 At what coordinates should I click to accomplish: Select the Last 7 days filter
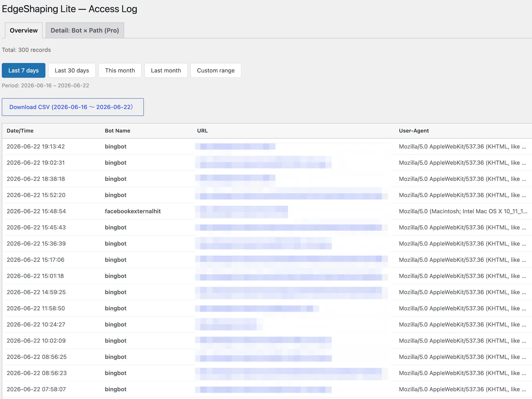coord(24,70)
